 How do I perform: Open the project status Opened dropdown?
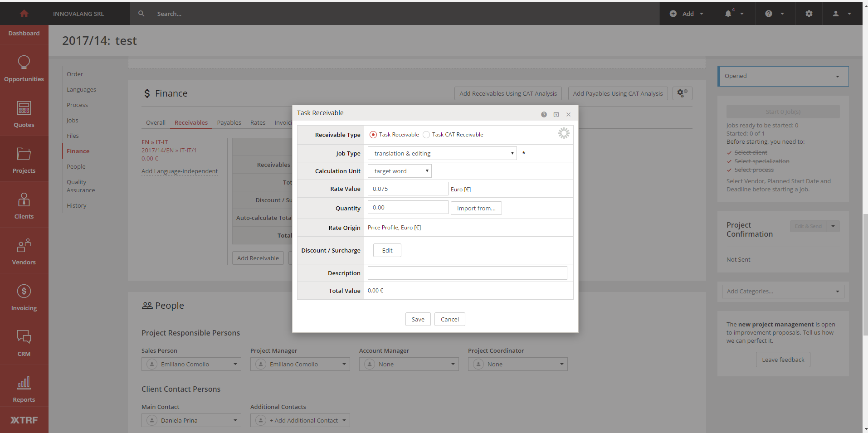[x=783, y=76]
